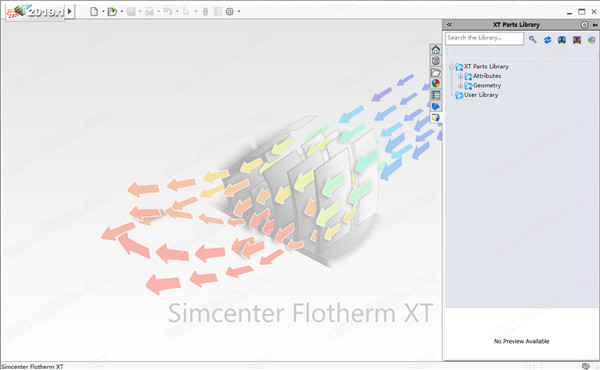600x370 pixels.
Task: Open the dropdown arrow next to Options gear
Action: click(x=239, y=11)
